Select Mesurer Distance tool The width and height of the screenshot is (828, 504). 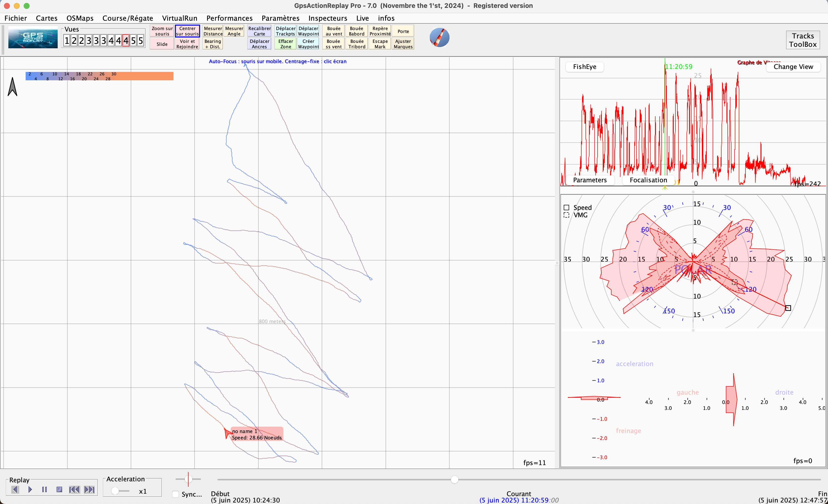[213, 31]
